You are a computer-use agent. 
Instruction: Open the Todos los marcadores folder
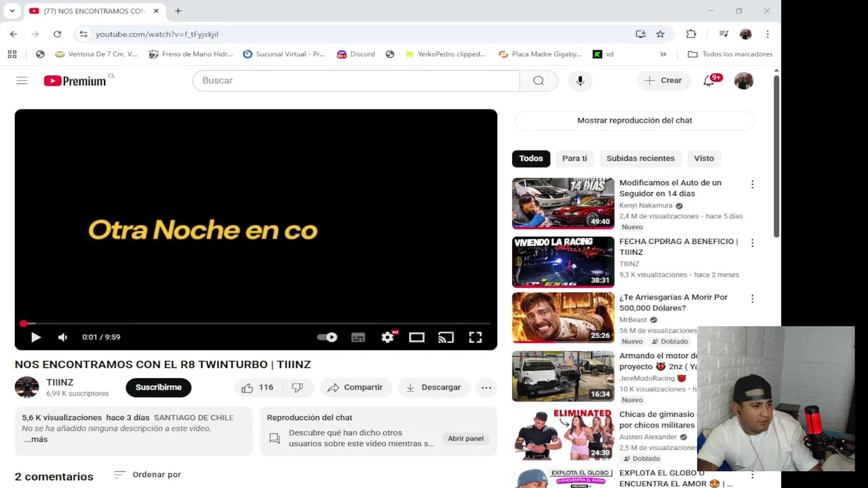pyautogui.click(x=730, y=54)
